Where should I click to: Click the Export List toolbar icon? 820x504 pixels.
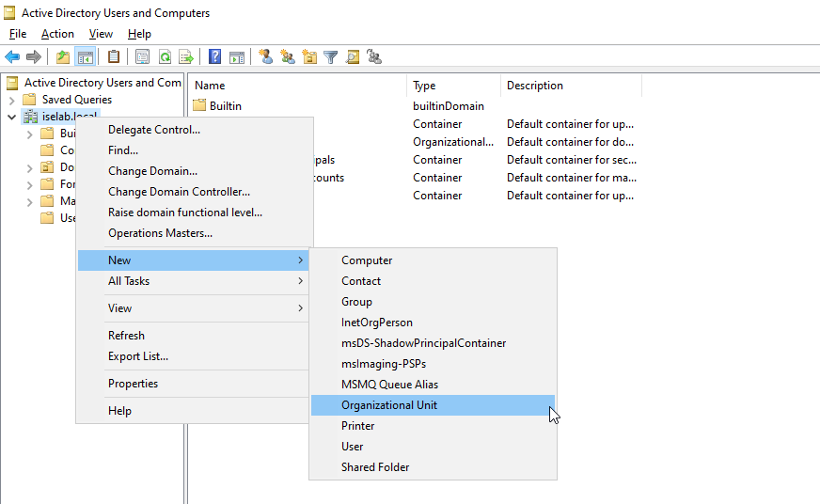(186, 56)
